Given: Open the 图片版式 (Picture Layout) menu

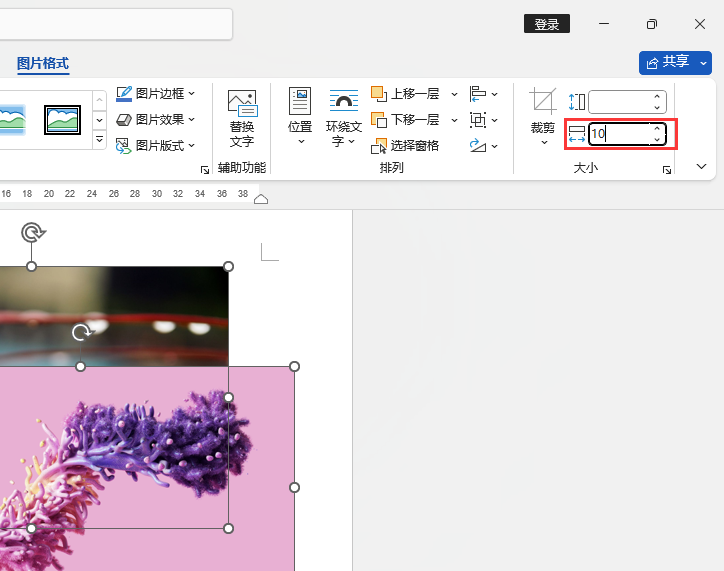Looking at the screenshot, I should (x=155, y=145).
